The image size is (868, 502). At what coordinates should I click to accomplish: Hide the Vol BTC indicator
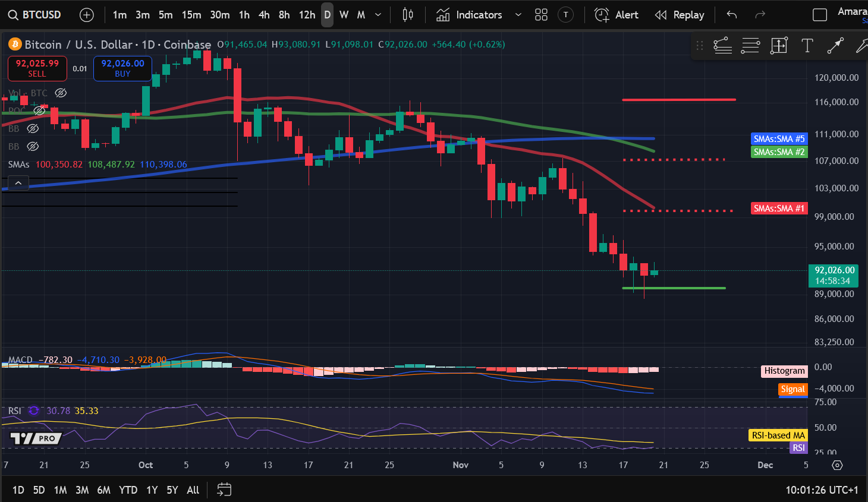click(59, 93)
